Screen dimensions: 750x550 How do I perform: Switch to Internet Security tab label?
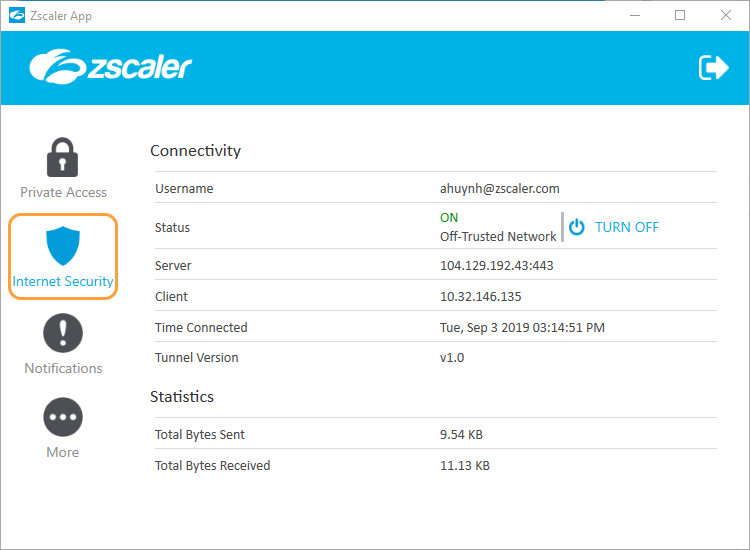pos(63,281)
